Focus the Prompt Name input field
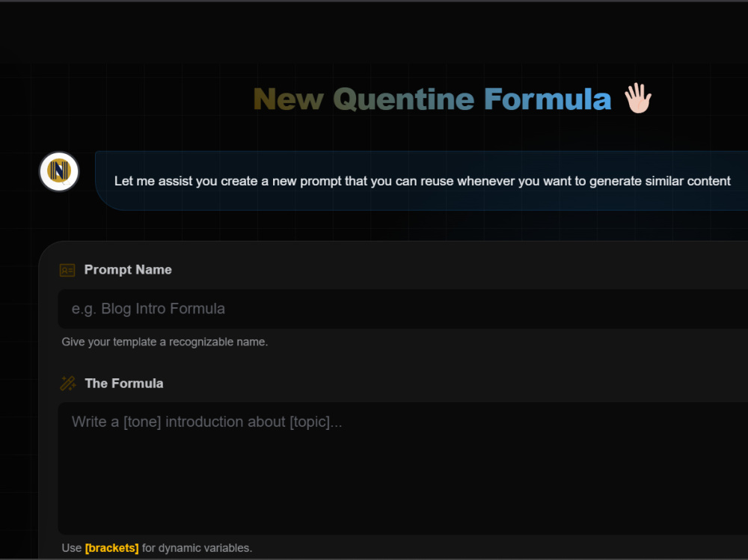 [x=402, y=309]
